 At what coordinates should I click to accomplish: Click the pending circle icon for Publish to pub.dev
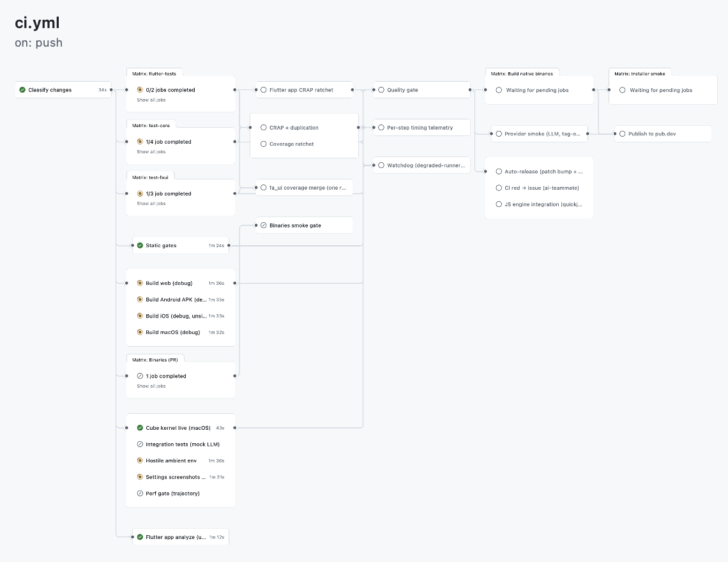tap(622, 133)
